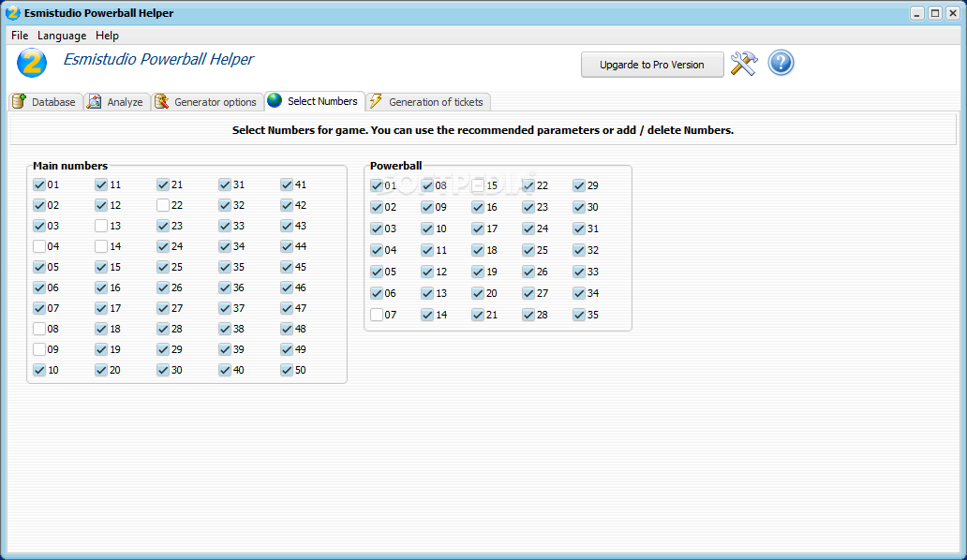This screenshot has height=560, width=967.
Task: Switch to the Analyze tab
Action: [x=116, y=102]
